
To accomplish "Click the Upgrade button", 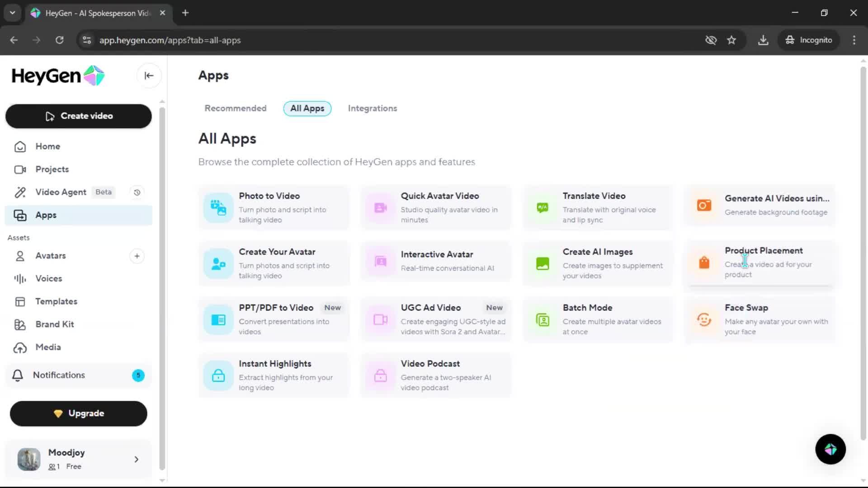I will tap(79, 413).
